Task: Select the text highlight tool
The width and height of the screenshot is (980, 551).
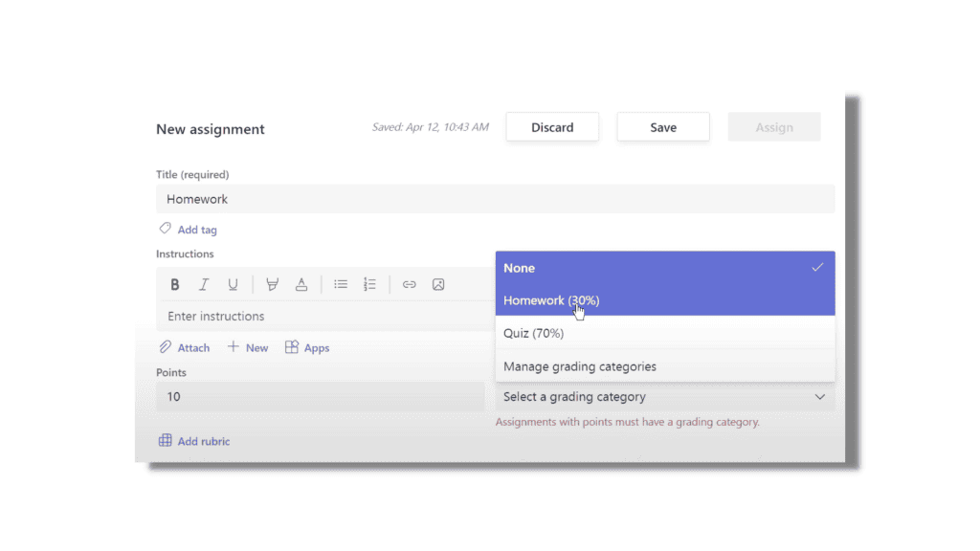Action: 272,284
